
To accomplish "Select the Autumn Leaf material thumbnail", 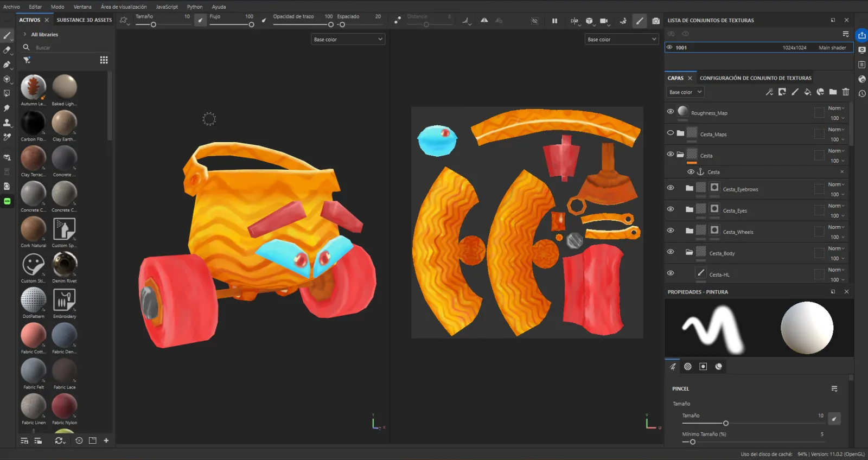I will 33,87.
